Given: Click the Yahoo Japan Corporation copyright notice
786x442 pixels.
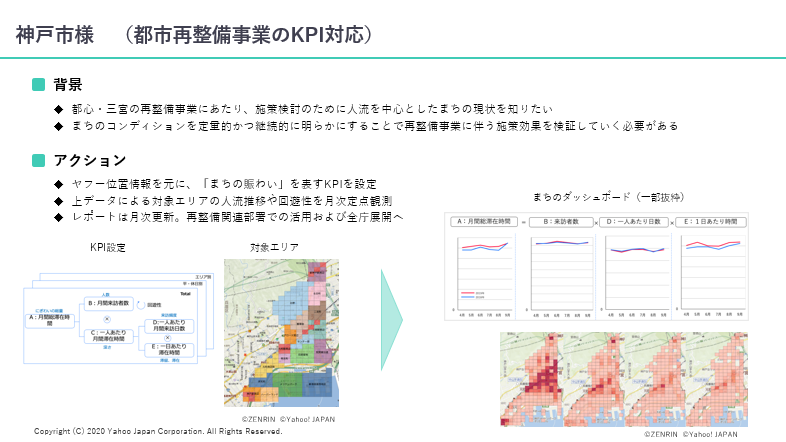Looking at the screenshot, I should click(158, 432).
